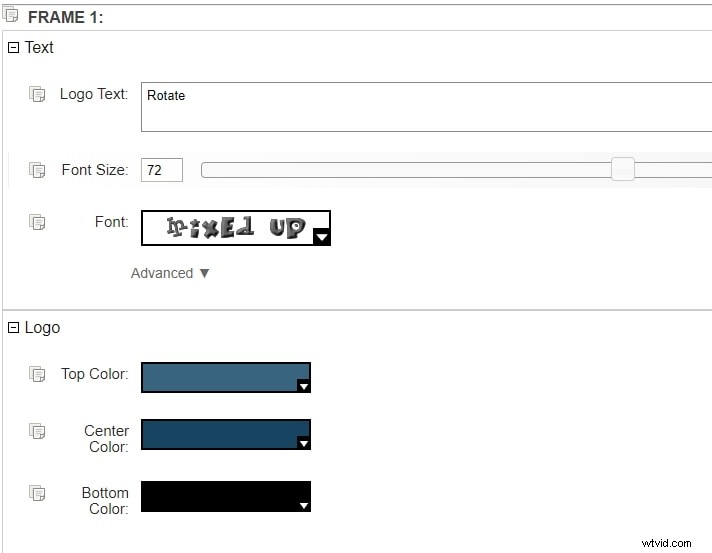
Task: Click the copy icon beside the Font label
Action: coord(37,222)
